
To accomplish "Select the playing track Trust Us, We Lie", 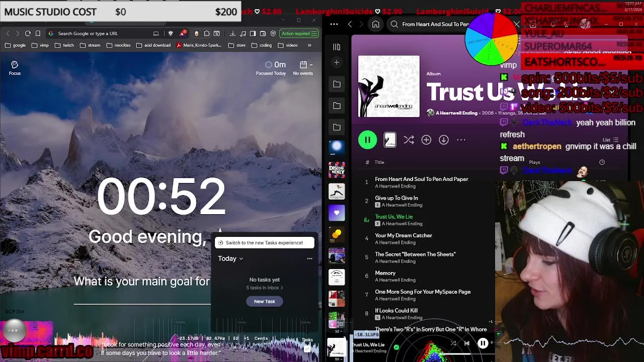I will 393,217.
